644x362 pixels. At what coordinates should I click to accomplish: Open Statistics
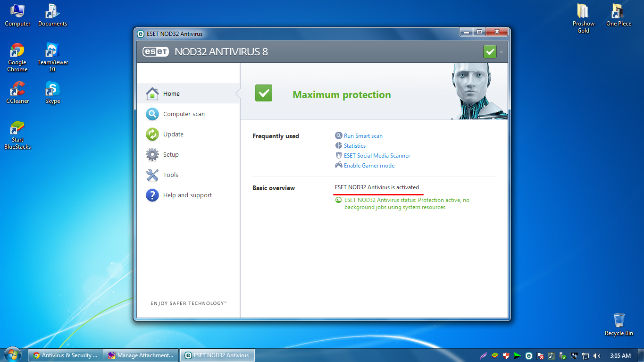[x=354, y=145]
